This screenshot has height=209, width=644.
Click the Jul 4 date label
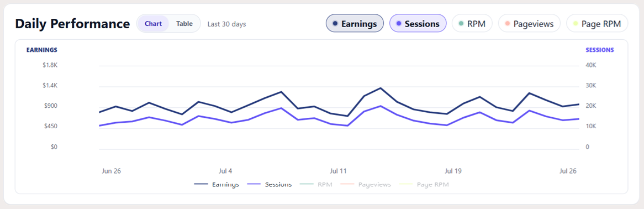225,171
